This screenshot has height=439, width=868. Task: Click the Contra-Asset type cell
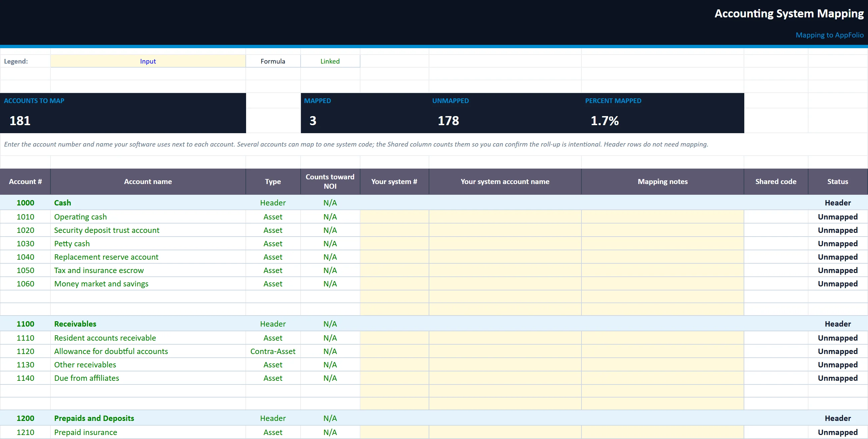pos(273,351)
